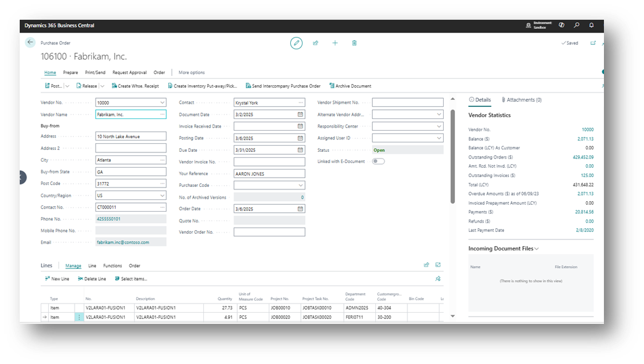Screen dimensions: 644x364
Task: Click Contact No. lookup ellipsis
Action: point(162,207)
